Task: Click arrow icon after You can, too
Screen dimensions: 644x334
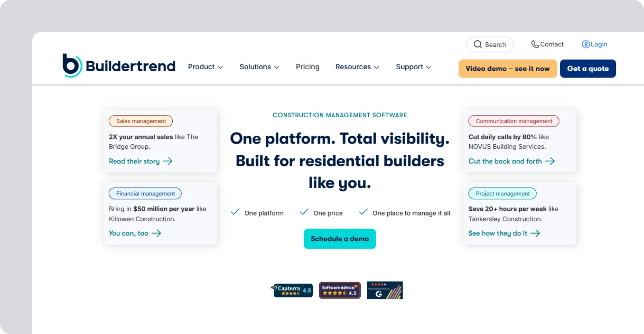Action: (x=156, y=233)
